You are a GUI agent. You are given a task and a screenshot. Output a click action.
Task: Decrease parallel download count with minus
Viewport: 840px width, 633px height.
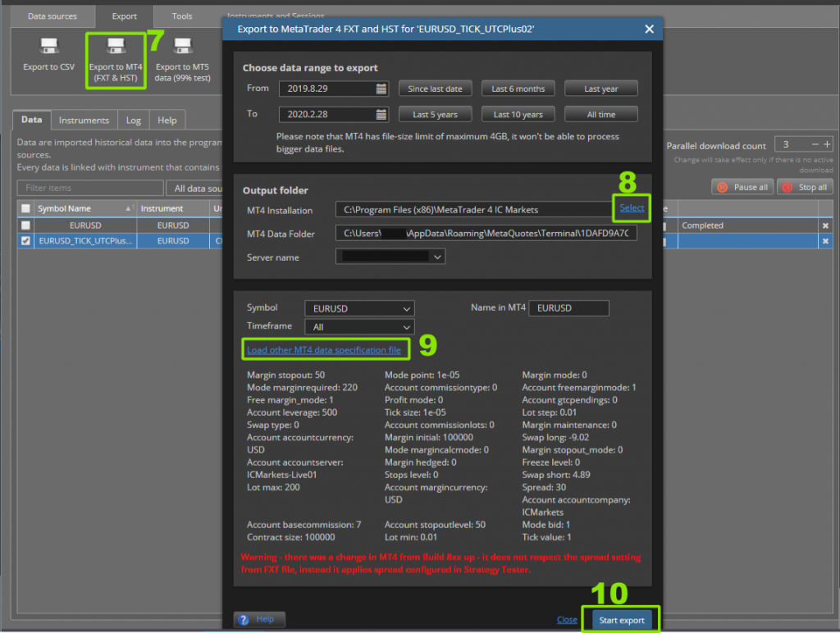(815, 144)
